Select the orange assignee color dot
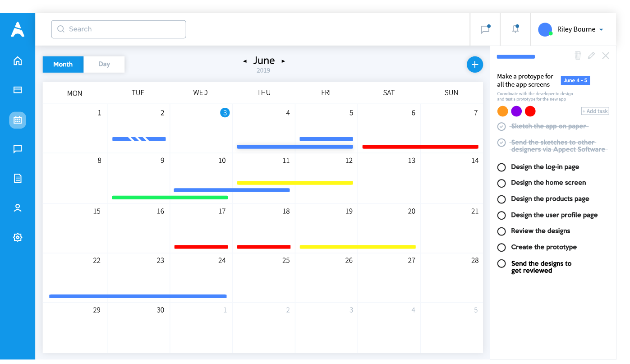 pyautogui.click(x=502, y=111)
